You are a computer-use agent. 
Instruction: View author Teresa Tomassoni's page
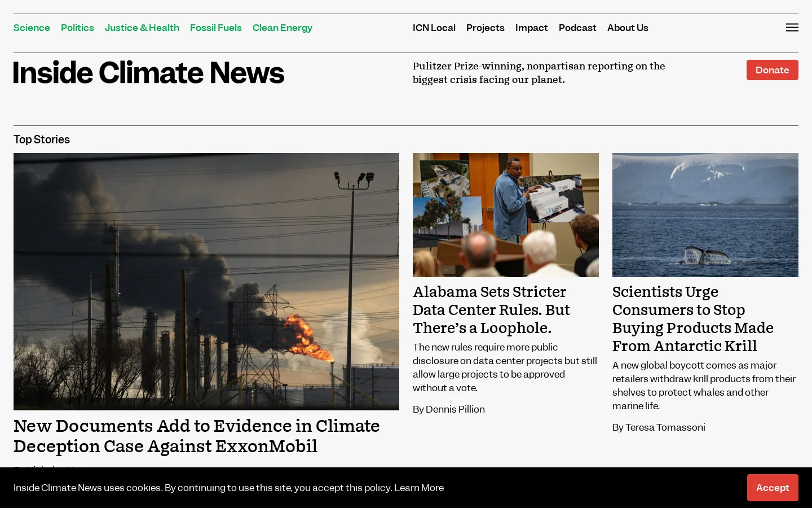[665, 427]
